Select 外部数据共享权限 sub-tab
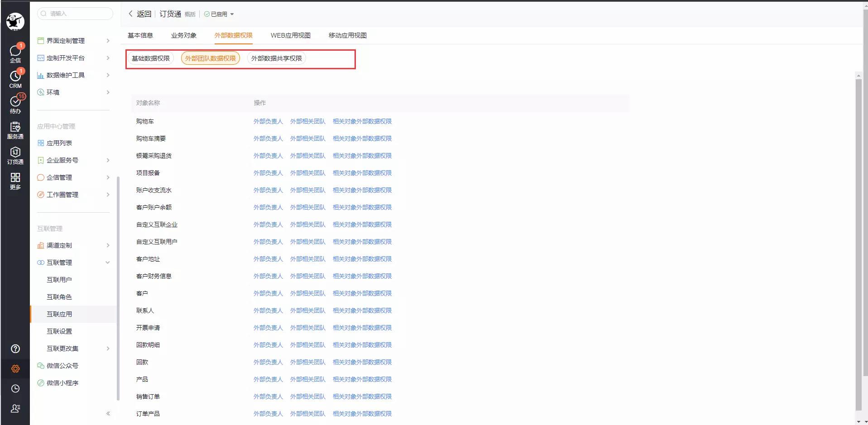 (277, 58)
